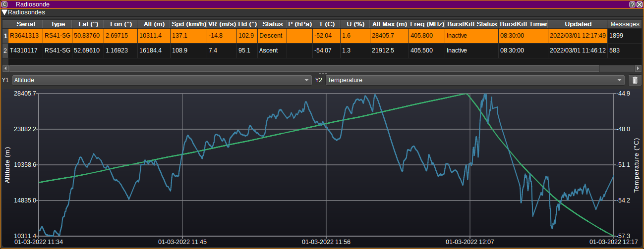The width and height of the screenshot is (644, 249).
Task: Click vertical rate value -14.8
Action: [222, 36]
